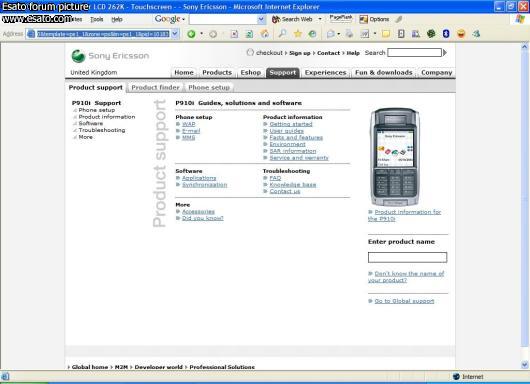The image size is (530, 384).
Task: Click the PageRank indicator
Action: [341, 19]
